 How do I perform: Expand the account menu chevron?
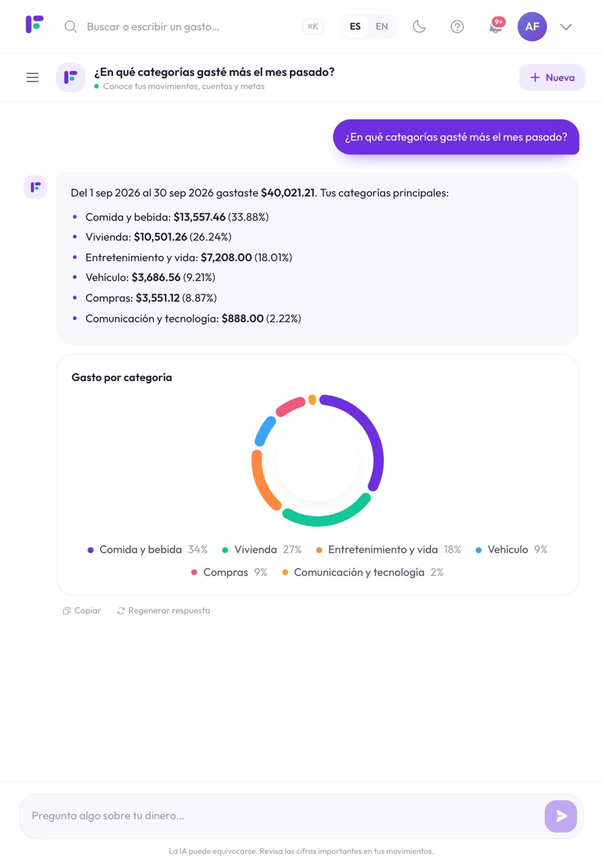(x=566, y=26)
